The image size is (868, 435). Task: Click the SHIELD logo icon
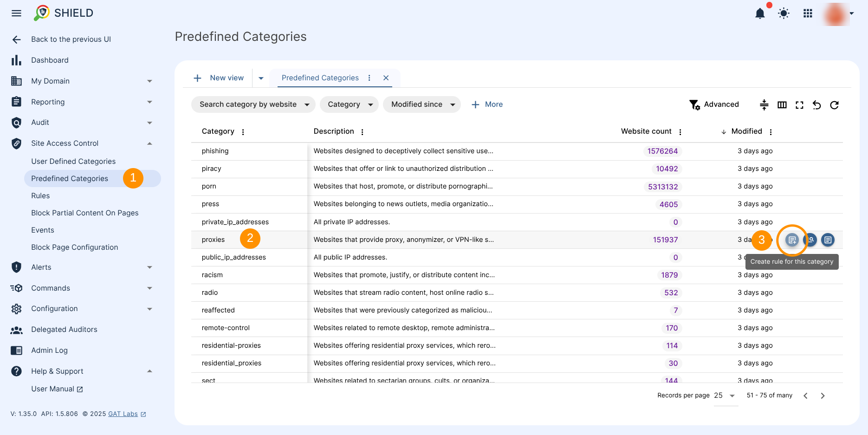point(42,13)
